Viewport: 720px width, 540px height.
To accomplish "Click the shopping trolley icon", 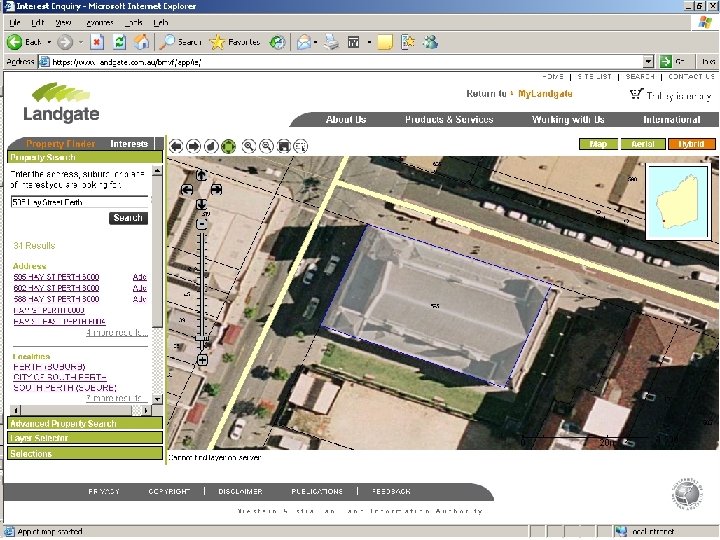I will (636, 95).
